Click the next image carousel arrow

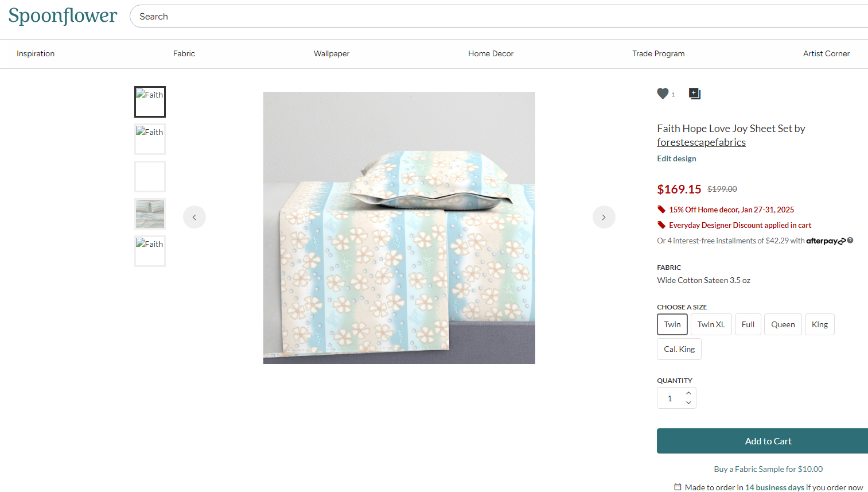604,217
